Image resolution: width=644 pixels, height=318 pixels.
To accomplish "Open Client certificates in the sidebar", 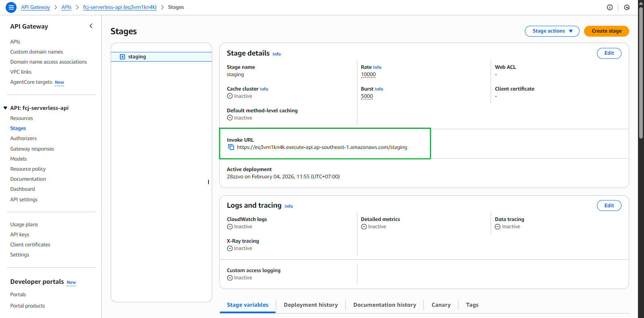I will click(30, 245).
